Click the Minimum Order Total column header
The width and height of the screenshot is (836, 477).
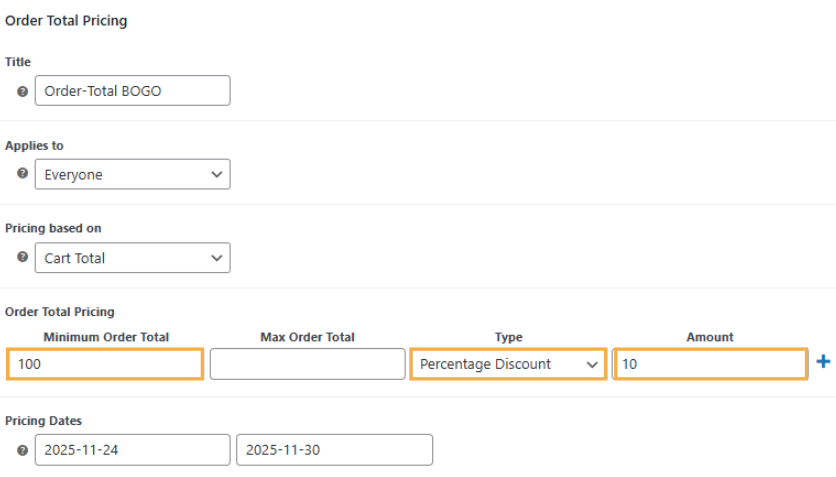tap(106, 337)
